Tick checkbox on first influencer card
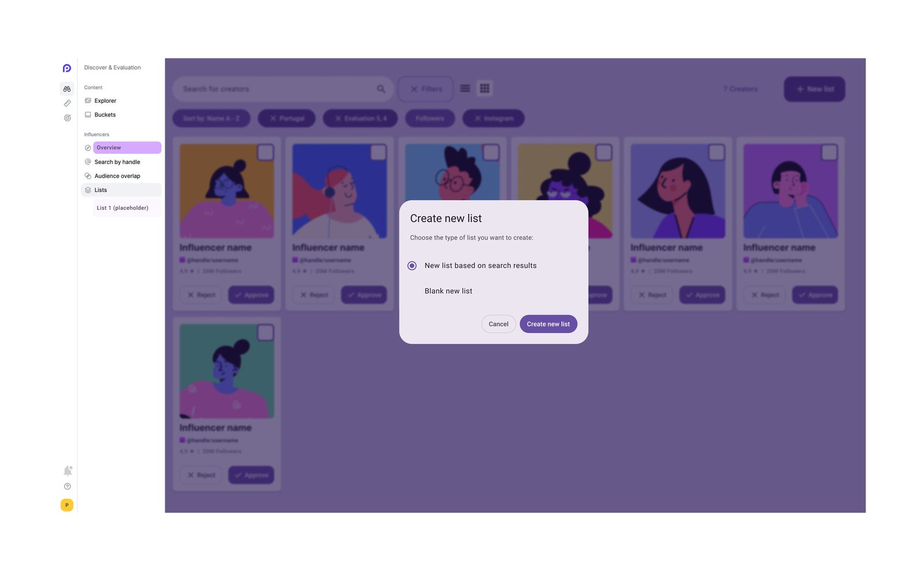The width and height of the screenshot is (924, 571). (x=265, y=153)
